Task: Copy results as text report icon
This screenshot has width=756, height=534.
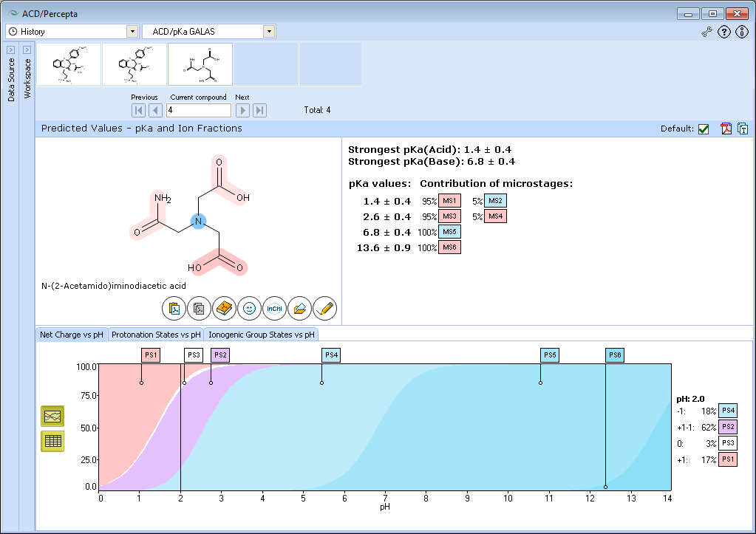Action: pyautogui.click(x=743, y=129)
